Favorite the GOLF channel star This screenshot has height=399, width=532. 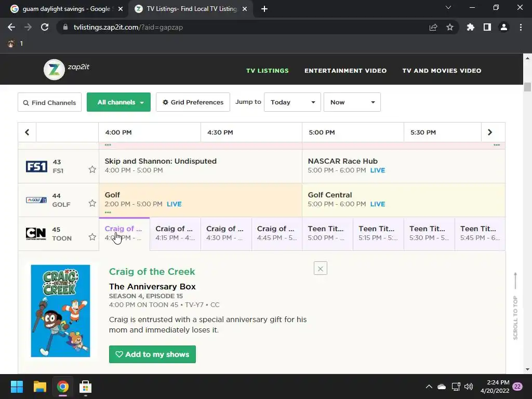coord(92,203)
